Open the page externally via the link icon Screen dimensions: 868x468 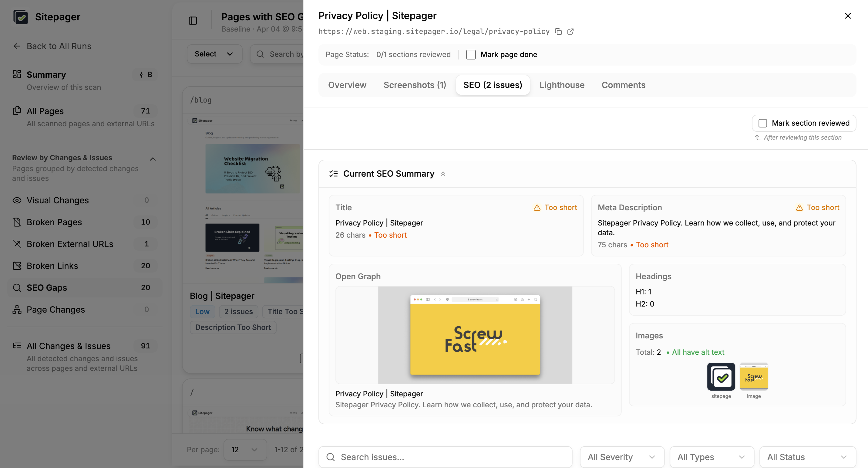pos(570,31)
